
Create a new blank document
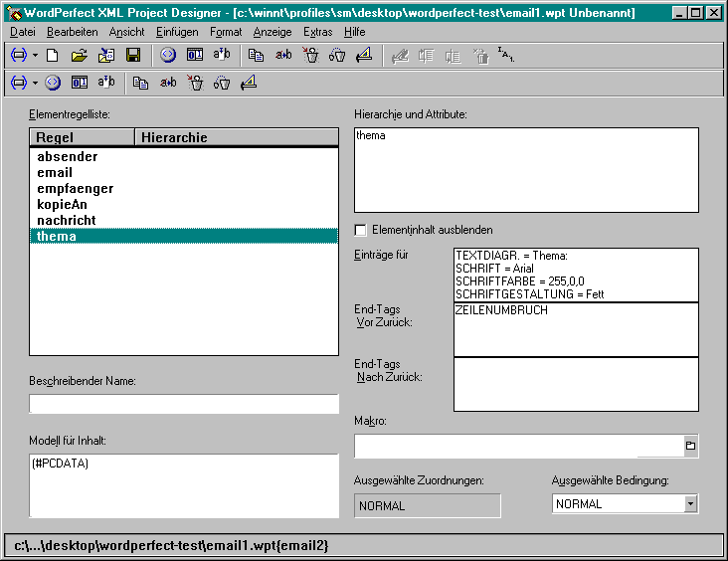coord(52,56)
